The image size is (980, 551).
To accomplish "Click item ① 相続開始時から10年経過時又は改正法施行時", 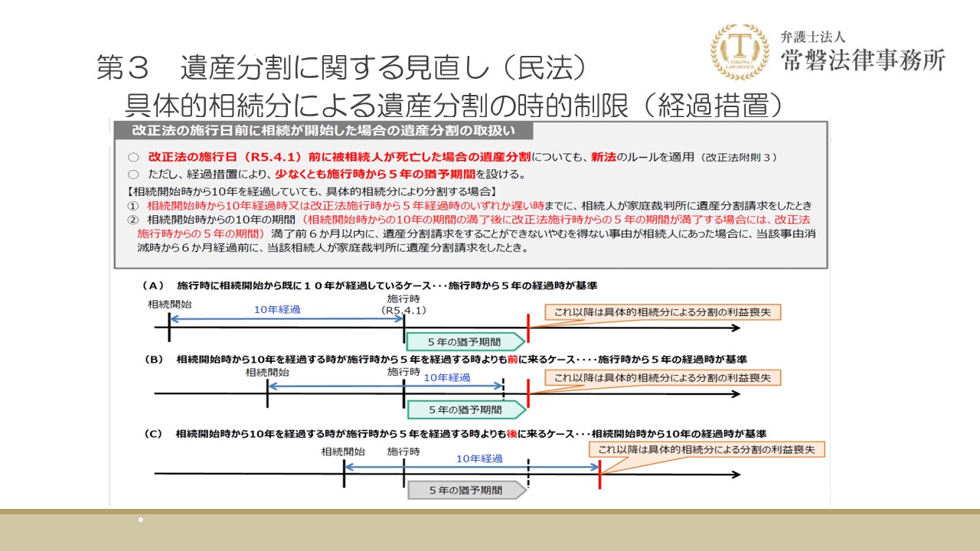I will 469,206.
